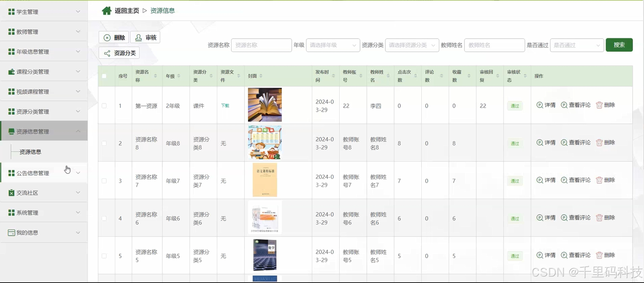This screenshot has height=283, width=644.
Task: Open the open-book cover thumbnail
Action: click(265, 105)
